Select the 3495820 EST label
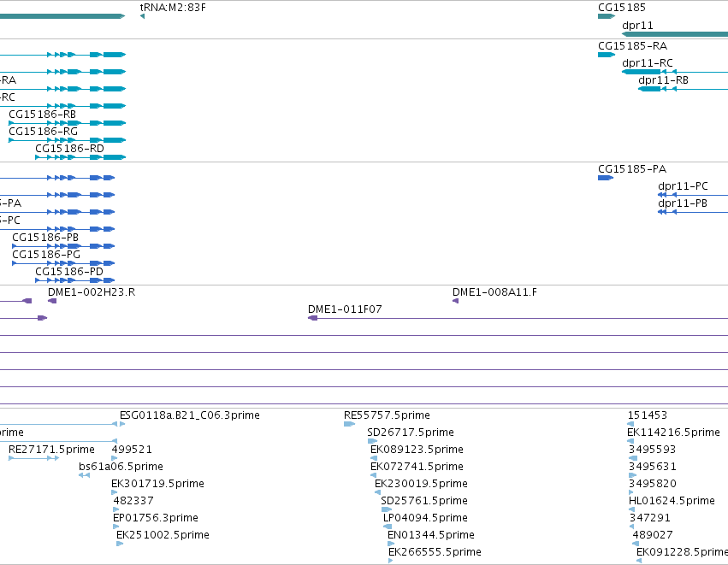The image size is (728, 565). click(x=653, y=484)
